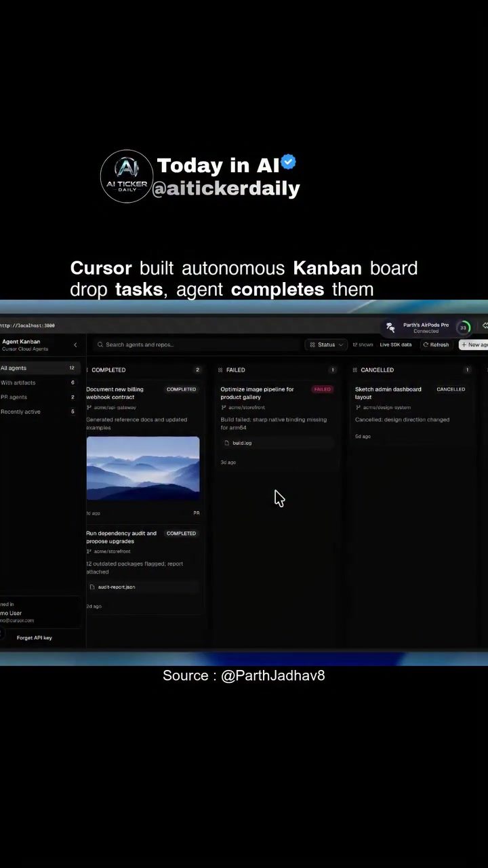488x868 pixels.
Task: Click the acme/api-gateway repo branch icon
Action: [89, 408]
